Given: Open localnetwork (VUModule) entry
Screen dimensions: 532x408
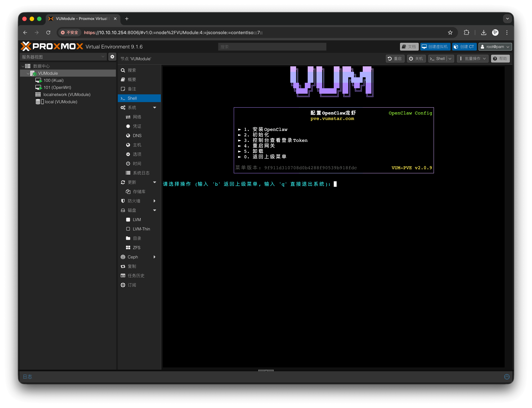Looking at the screenshot, I should [x=67, y=95].
